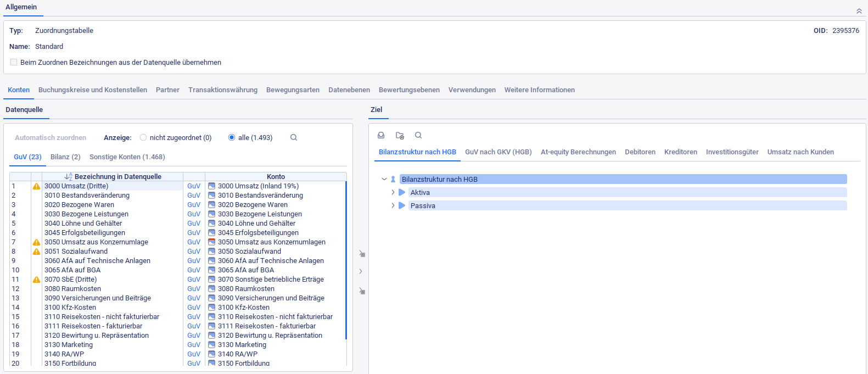The height and width of the screenshot is (374, 868).
Task: Click the vertical scrollbar of the Konten table
Action: pos(346,260)
